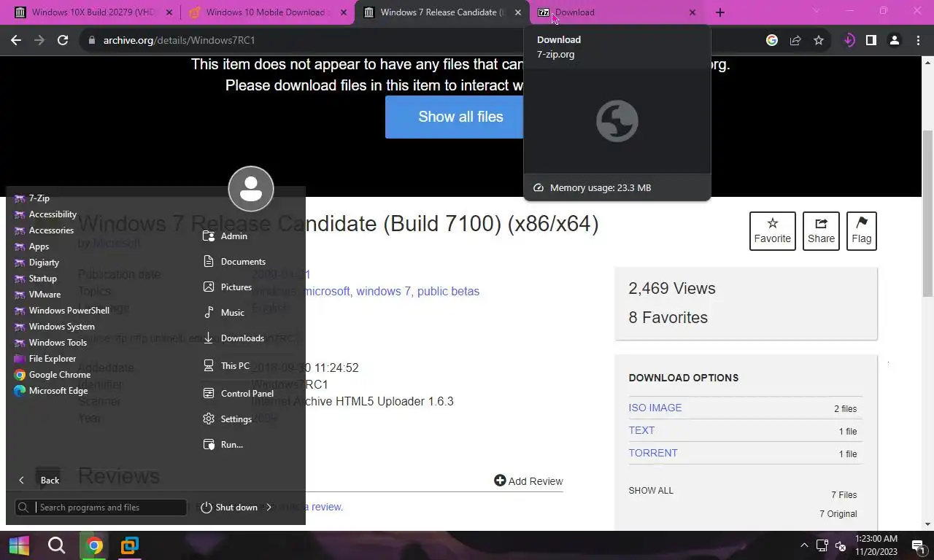This screenshot has width=934, height=560.
Task: Open the ISO IMAGE download option
Action: pos(655,408)
